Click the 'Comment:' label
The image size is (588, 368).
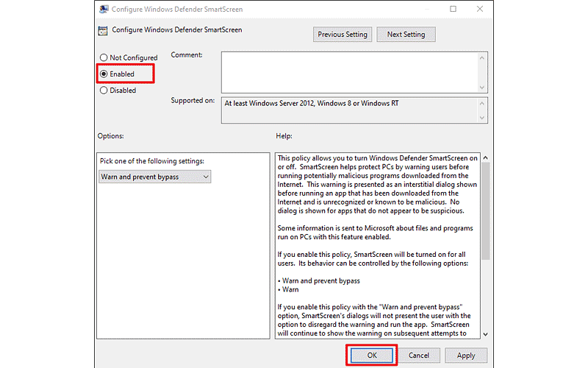point(187,54)
